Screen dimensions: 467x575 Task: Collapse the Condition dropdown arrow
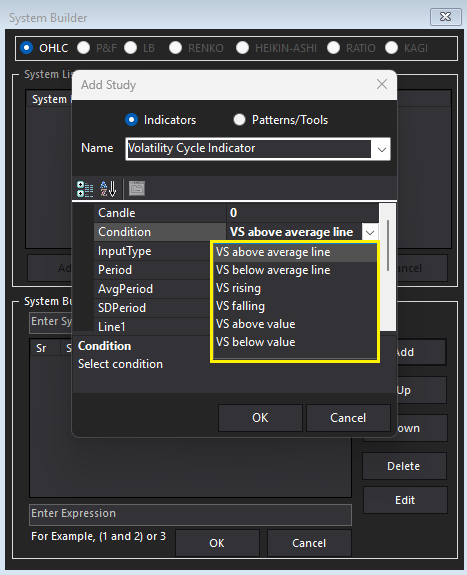coord(370,232)
